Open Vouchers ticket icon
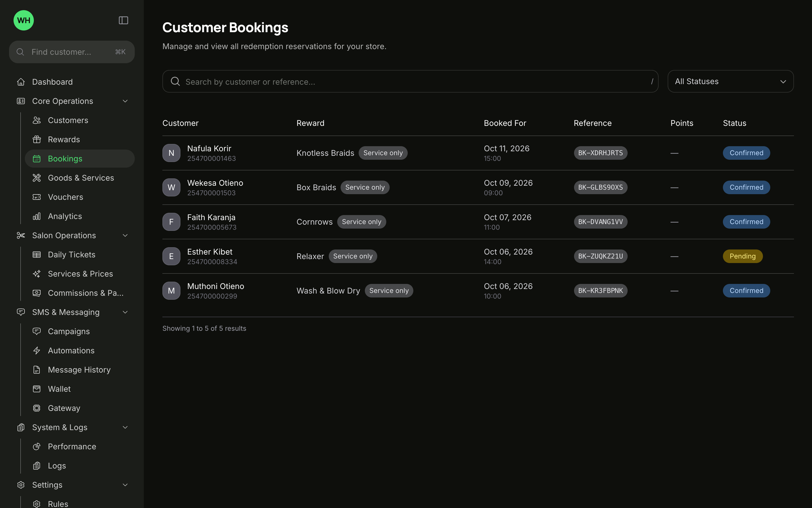Image resolution: width=812 pixels, height=508 pixels. click(37, 197)
